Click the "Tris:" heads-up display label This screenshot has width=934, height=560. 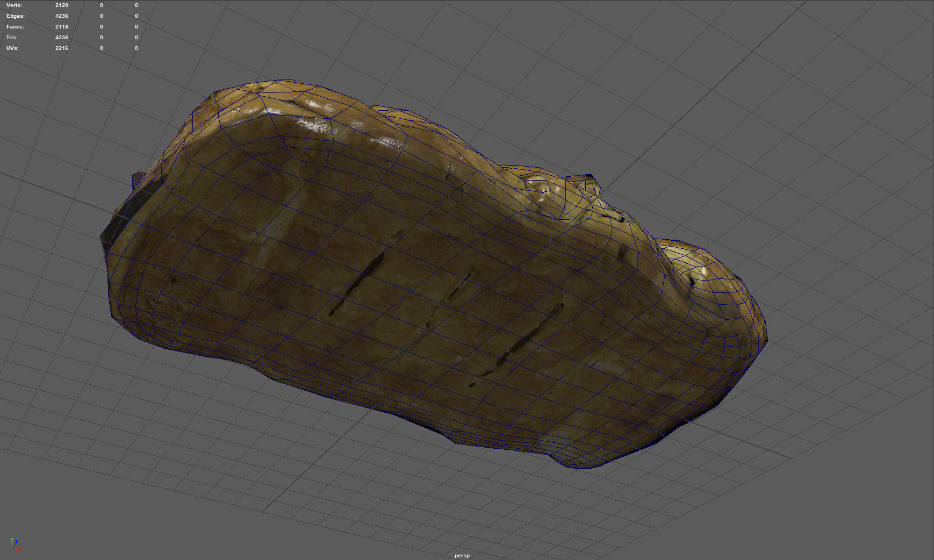tap(12, 38)
